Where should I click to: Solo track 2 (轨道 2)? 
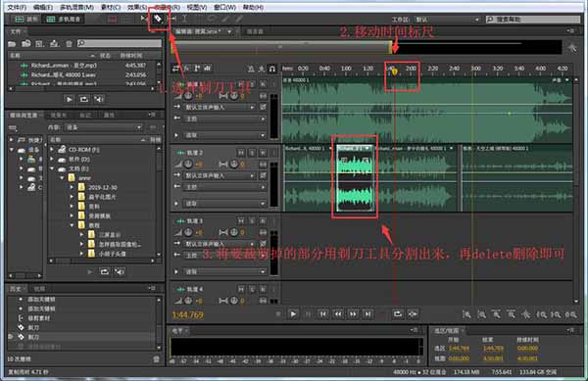click(x=252, y=153)
